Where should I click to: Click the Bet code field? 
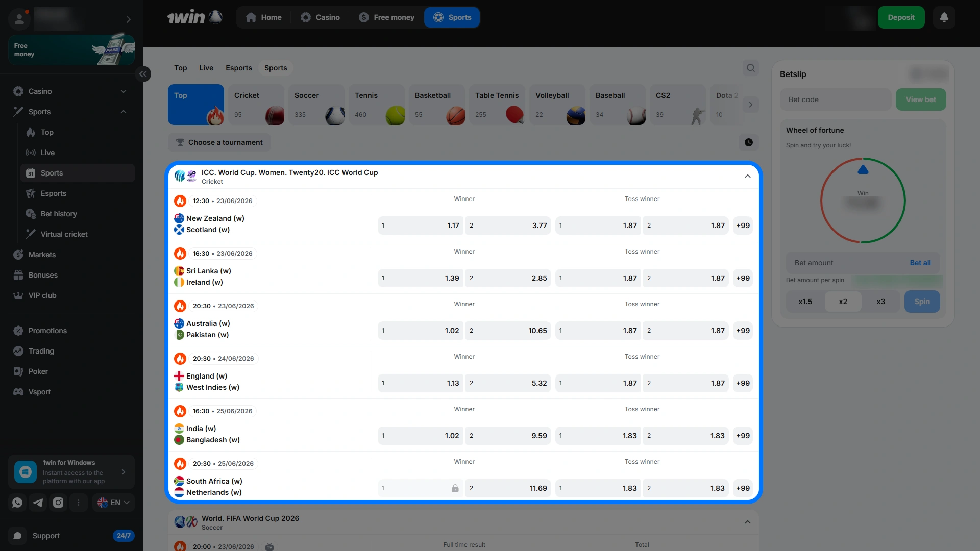(836, 99)
